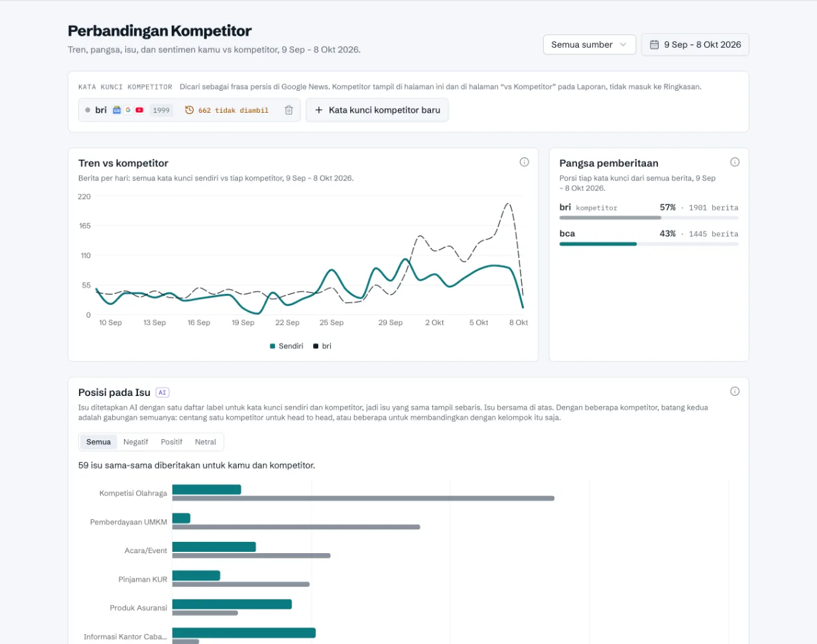Click the Pemberdayaan UMKM issue label
Viewport: 817px width, 644px height.
(x=129, y=521)
